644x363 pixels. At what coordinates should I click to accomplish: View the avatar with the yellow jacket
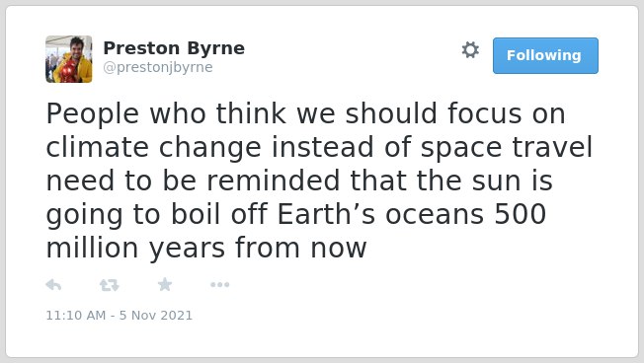pos(69,59)
